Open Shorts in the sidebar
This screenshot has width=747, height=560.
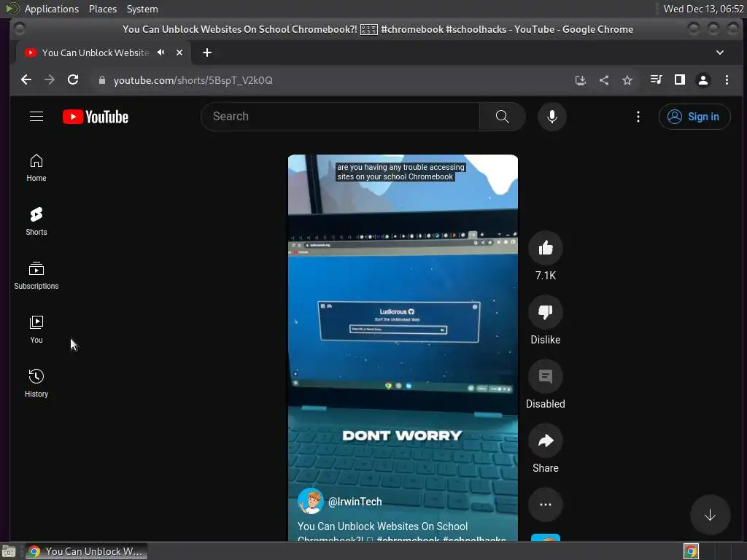coord(36,222)
